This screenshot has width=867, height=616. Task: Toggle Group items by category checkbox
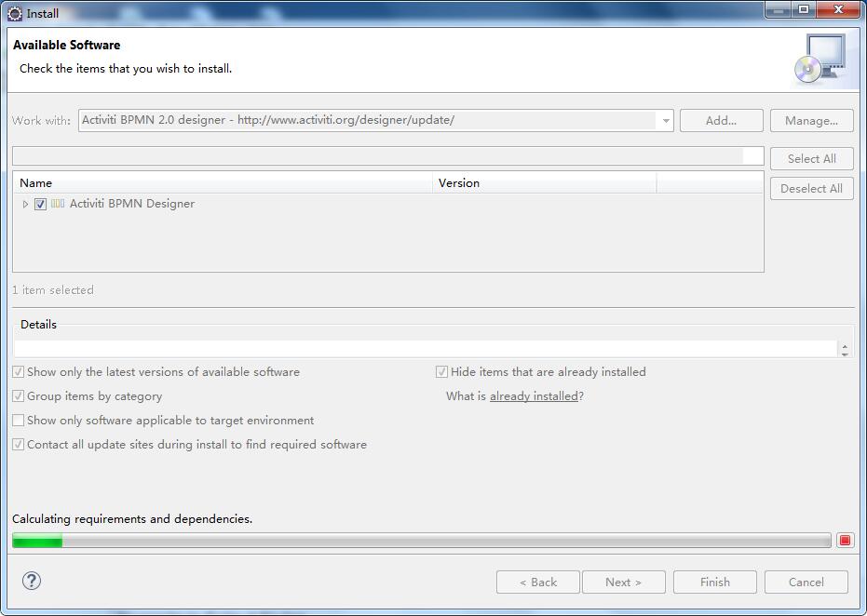coord(19,396)
